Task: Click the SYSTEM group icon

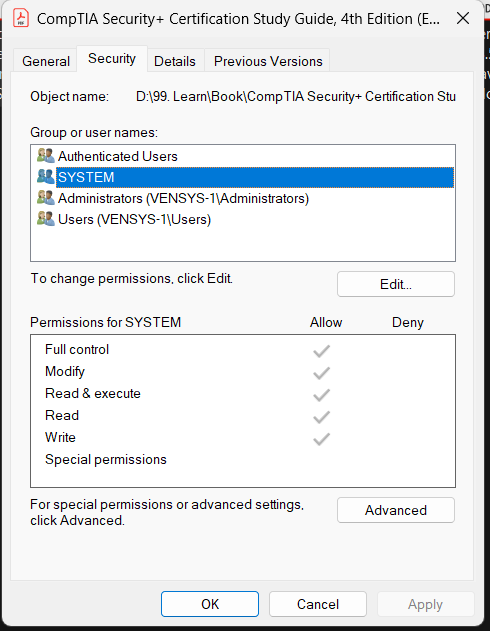Action: pos(45,177)
